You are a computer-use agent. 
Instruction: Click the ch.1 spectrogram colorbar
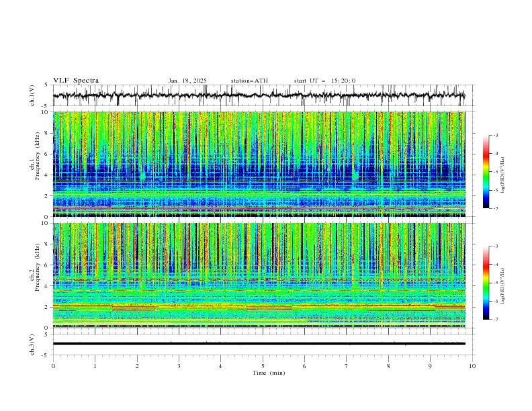pyautogui.click(x=486, y=172)
